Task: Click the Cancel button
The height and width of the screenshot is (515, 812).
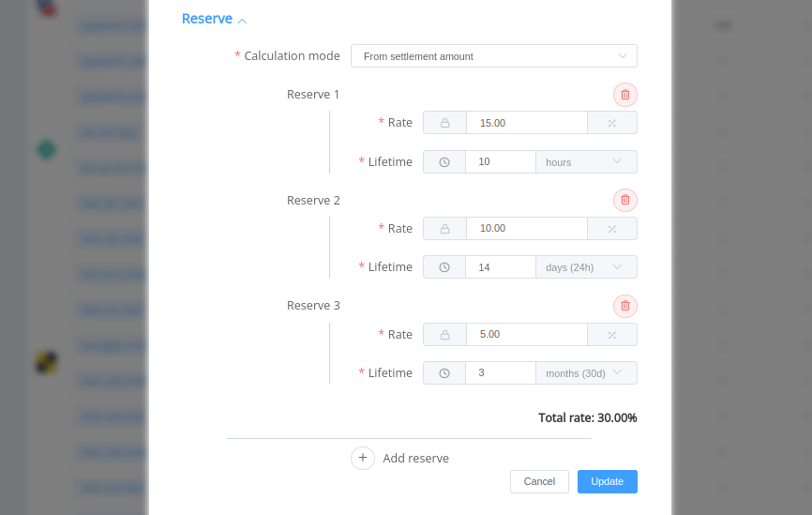Action: [539, 482]
